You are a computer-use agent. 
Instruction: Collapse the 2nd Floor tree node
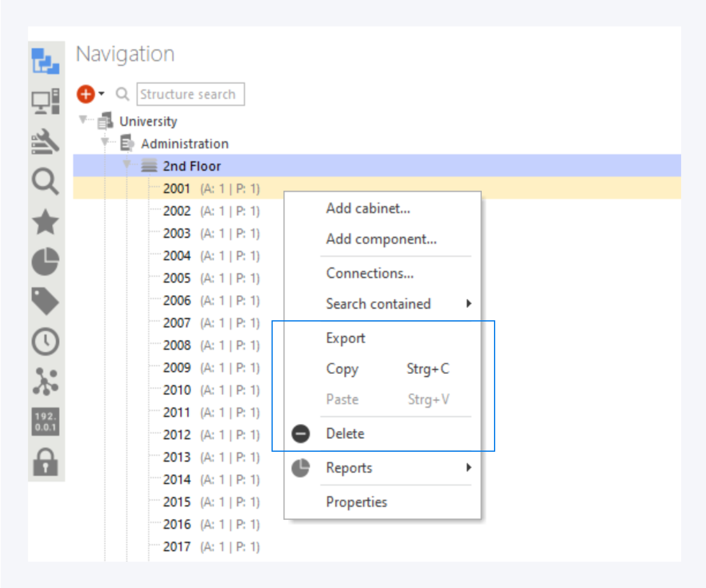point(126,164)
